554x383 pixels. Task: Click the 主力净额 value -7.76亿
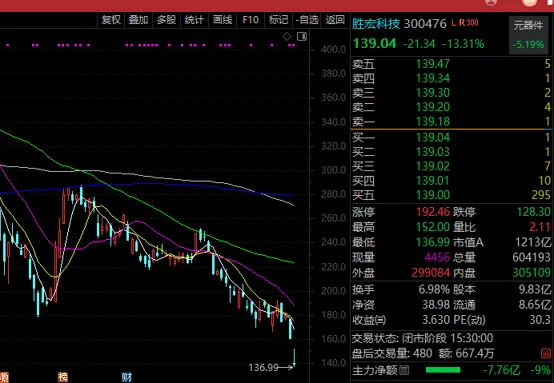(501, 370)
